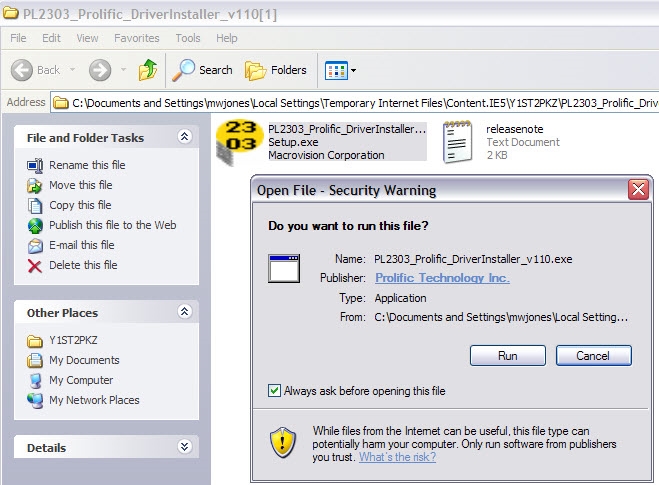Select the releasenote text document icon

pyautogui.click(x=458, y=142)
